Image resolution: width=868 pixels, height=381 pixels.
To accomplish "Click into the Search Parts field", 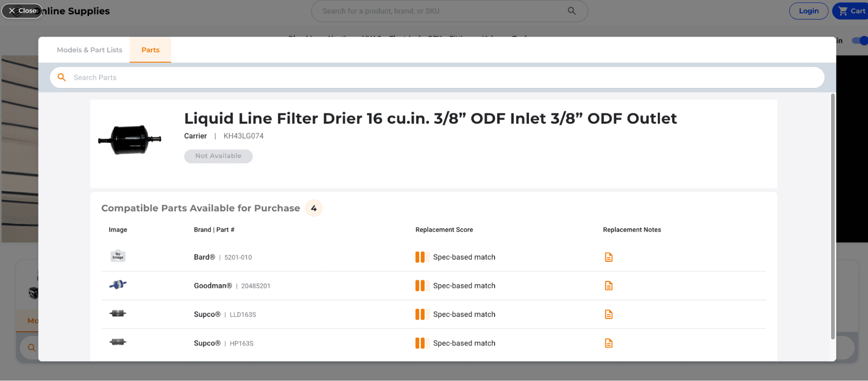I will point(437,77).
